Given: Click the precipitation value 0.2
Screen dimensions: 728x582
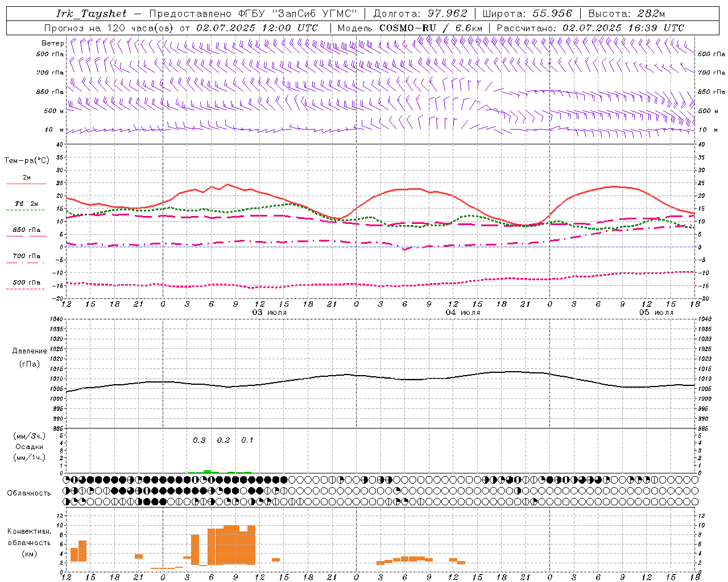Looking at the screenshot, I should [x=224, y=440].
